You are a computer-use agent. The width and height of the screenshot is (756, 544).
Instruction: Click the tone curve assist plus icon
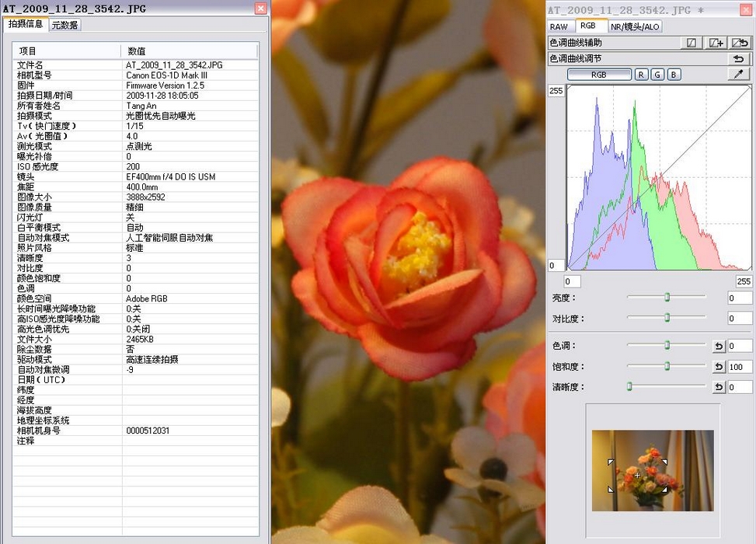point(716,43)
